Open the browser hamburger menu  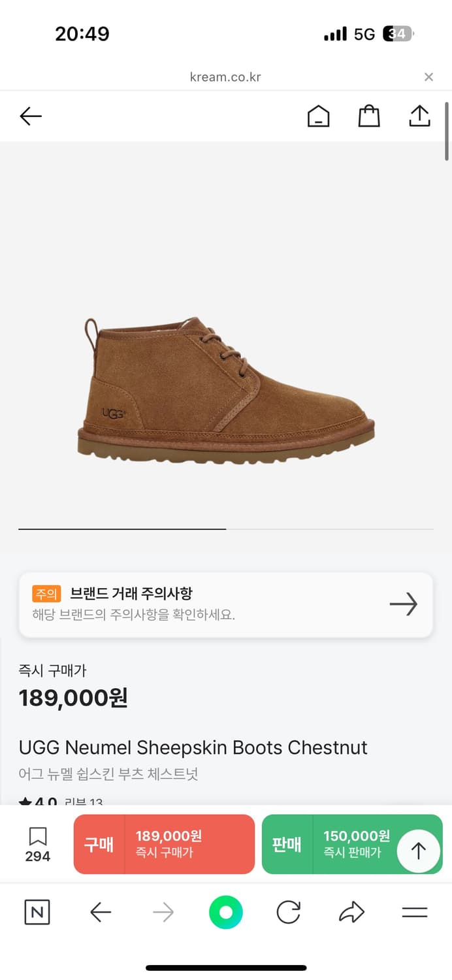(x=414, y=912)
